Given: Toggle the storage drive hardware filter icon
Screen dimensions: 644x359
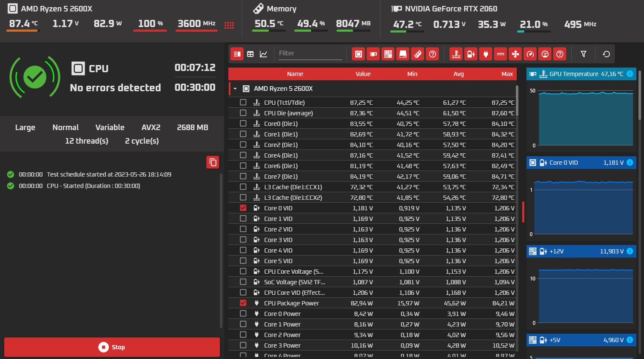Looking at the screenshot, I should [403, 54].
